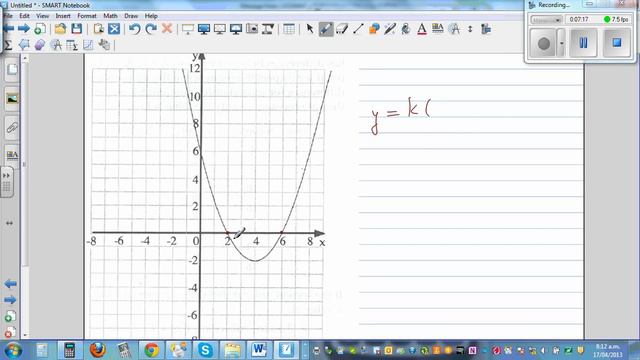Pause the screen recording

tap(584, 43)
